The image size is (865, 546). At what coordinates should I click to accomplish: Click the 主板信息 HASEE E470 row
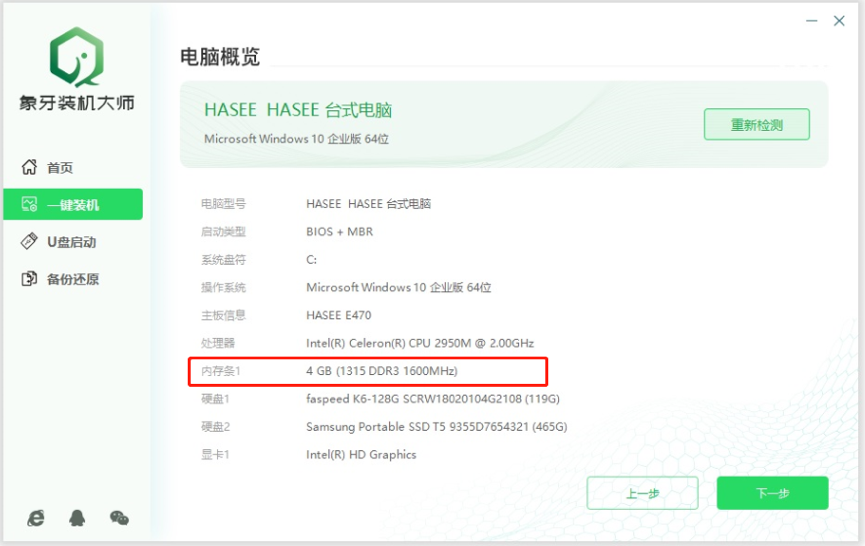click(x=338, y=315)
